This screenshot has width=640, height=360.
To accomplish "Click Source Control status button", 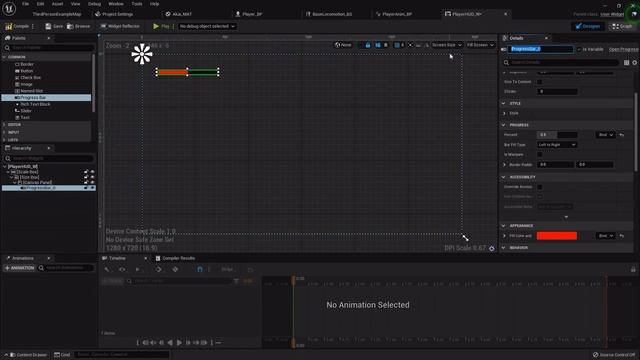I will click(x=614, y=355).
